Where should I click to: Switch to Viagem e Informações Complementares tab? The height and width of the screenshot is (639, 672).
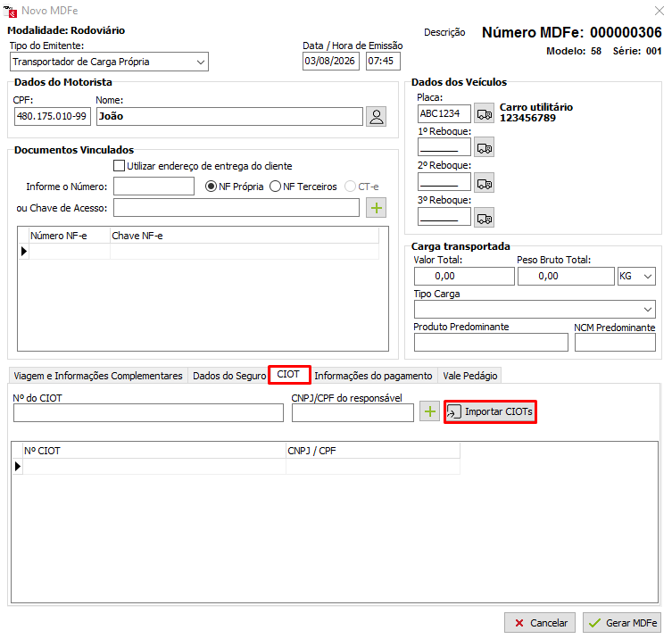coord(98,376)
